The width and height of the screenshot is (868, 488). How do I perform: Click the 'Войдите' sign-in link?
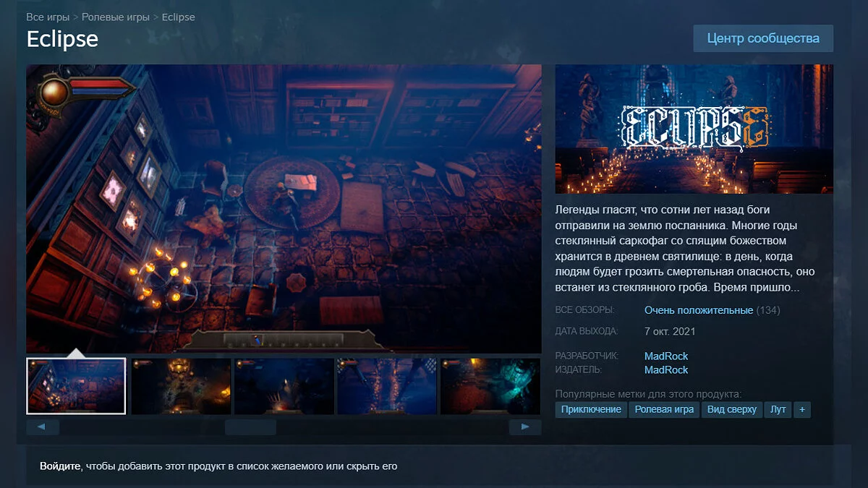pyautogui.click(x=60, y=466)
